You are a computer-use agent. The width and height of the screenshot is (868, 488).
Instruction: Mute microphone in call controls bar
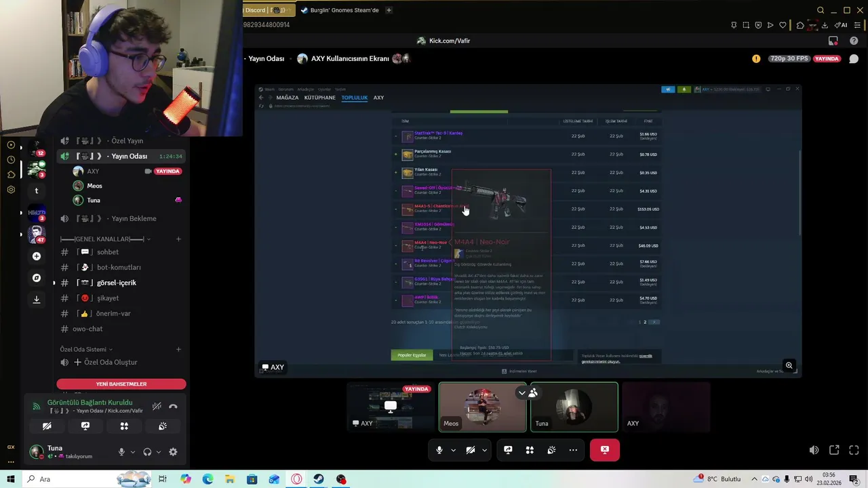pos(439,450)
